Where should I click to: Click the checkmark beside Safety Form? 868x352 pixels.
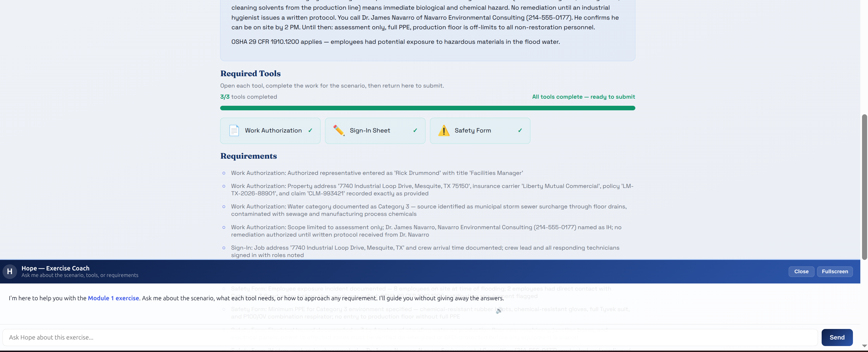click(x=520, y=130)
